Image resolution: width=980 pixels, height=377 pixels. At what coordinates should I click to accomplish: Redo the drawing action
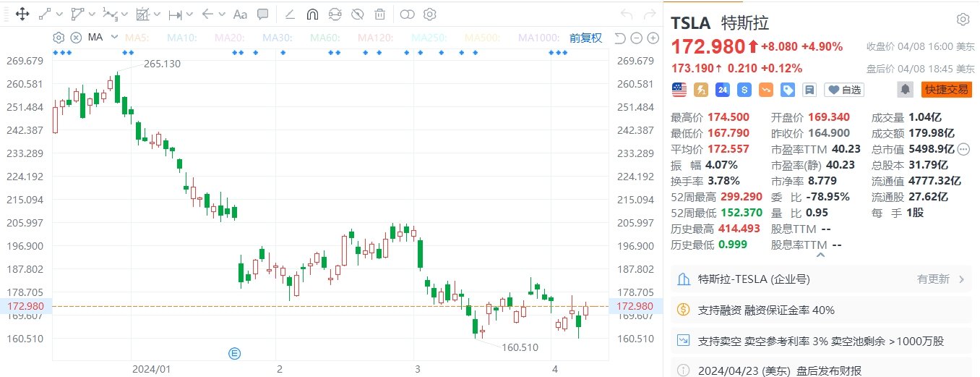[x=648, y=14]
